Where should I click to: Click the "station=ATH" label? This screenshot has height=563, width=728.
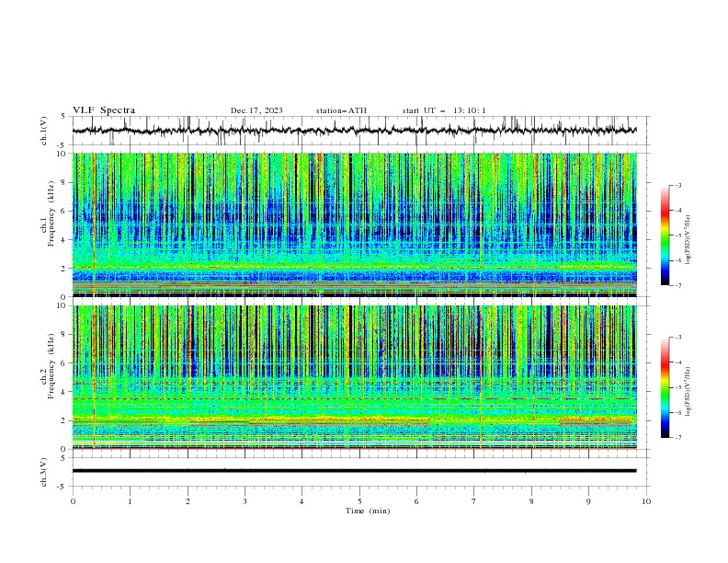click(341, 110)
